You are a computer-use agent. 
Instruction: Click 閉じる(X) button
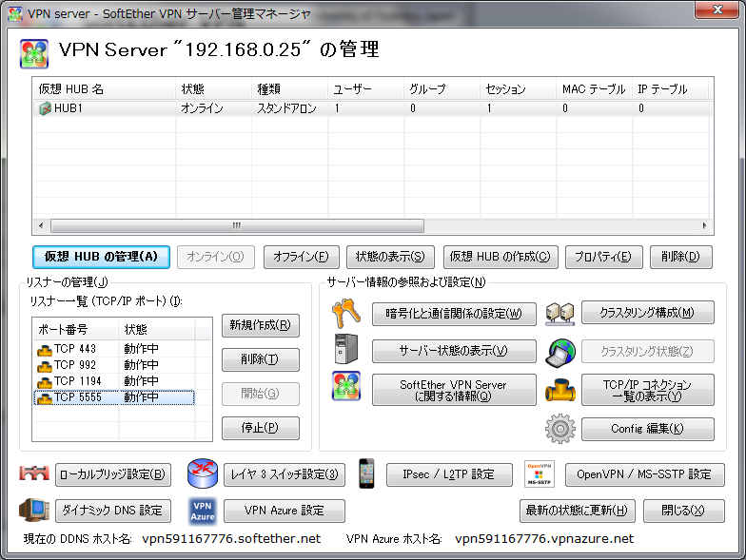click(683, 511)
